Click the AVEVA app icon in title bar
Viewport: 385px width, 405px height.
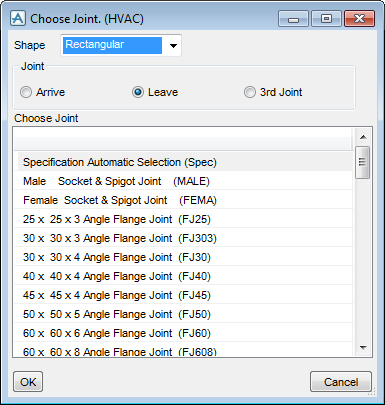tap(17, 18)
